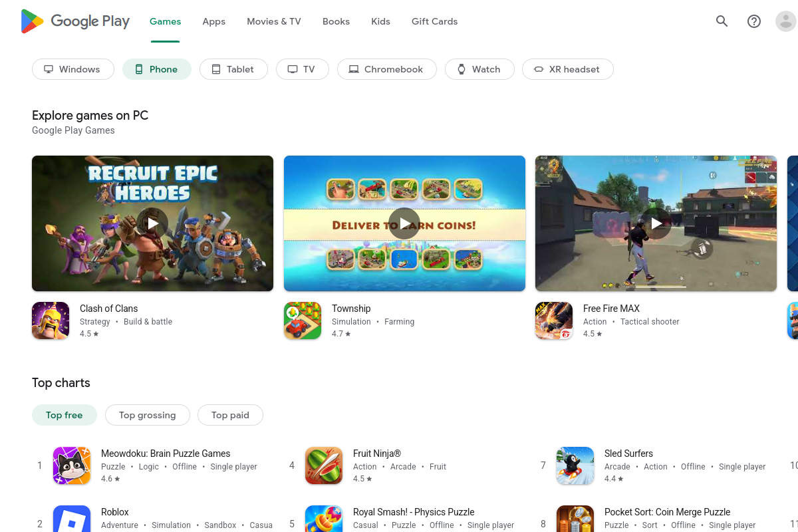Open the Free Fire MAX title link
The width and height of the screenshot is (798, 532).
(611, 309)
